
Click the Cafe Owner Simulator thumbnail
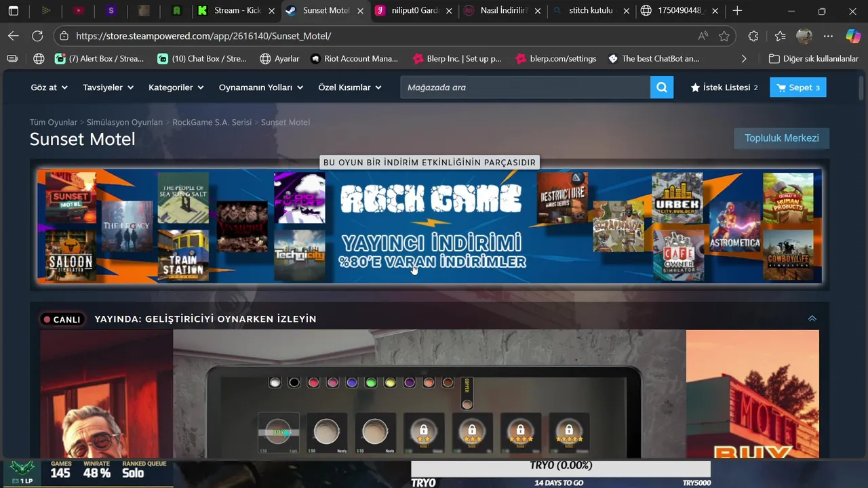[x=677, y=256]
